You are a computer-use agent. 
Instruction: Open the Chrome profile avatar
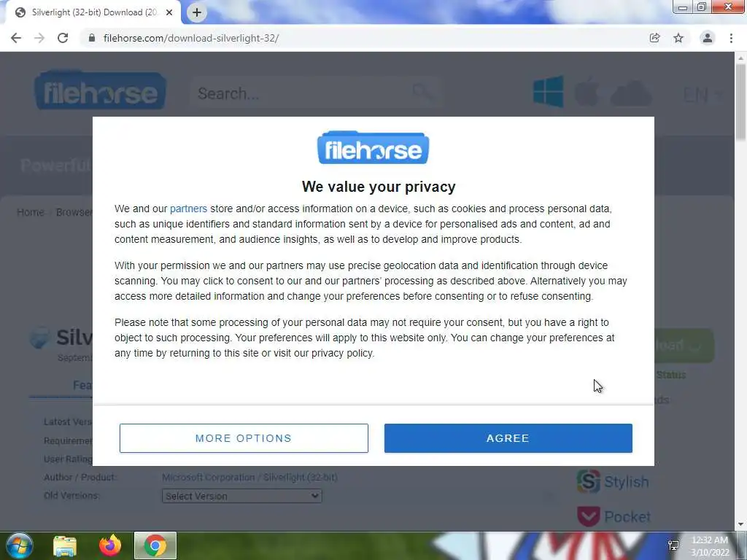pos(708,38)
